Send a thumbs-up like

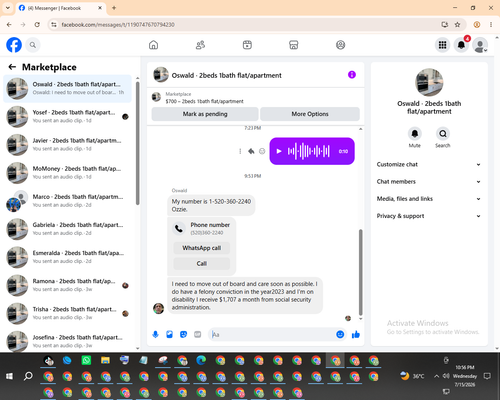[x=356, y=334]
